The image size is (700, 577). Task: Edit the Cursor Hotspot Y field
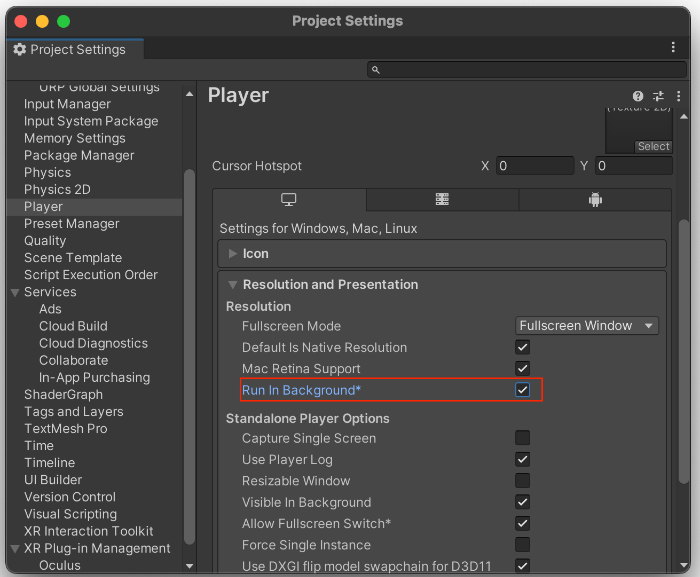pyautogui.click(x=633, y=166)
